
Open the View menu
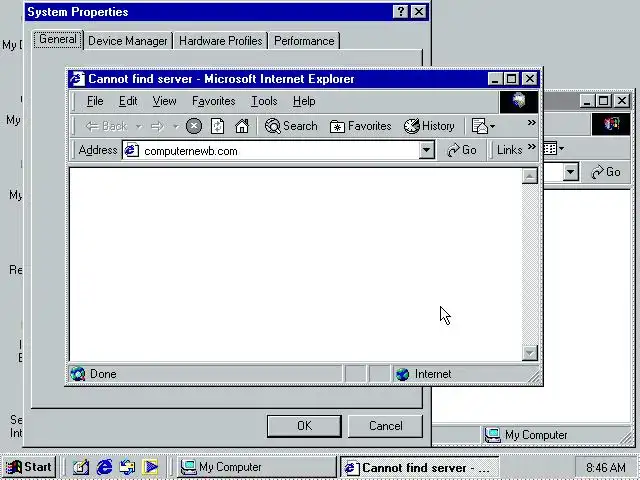point(164,101)
